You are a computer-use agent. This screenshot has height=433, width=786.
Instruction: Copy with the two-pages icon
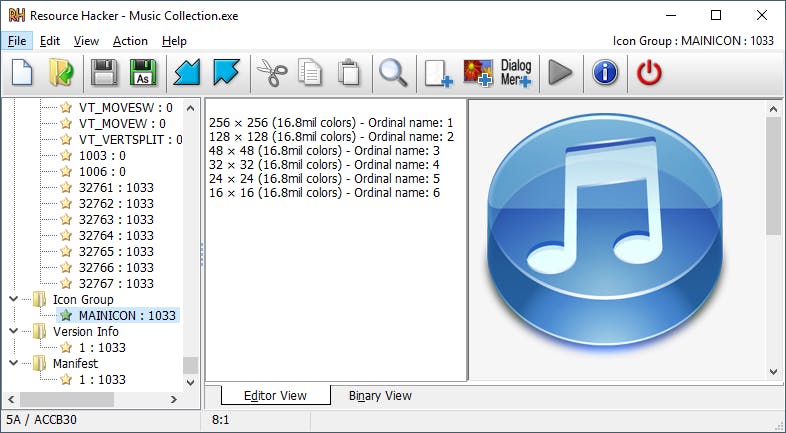coord(310,73)
